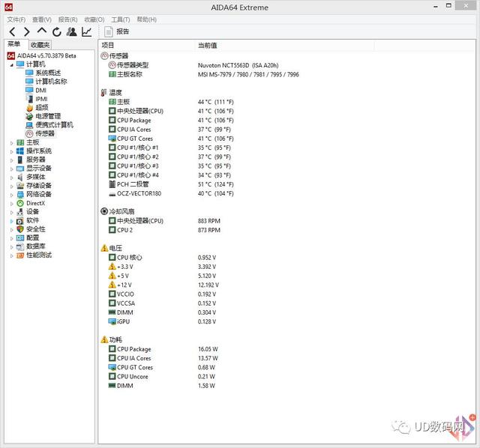Switch to the 菜单 tab
480x448 pixels.
14,44
